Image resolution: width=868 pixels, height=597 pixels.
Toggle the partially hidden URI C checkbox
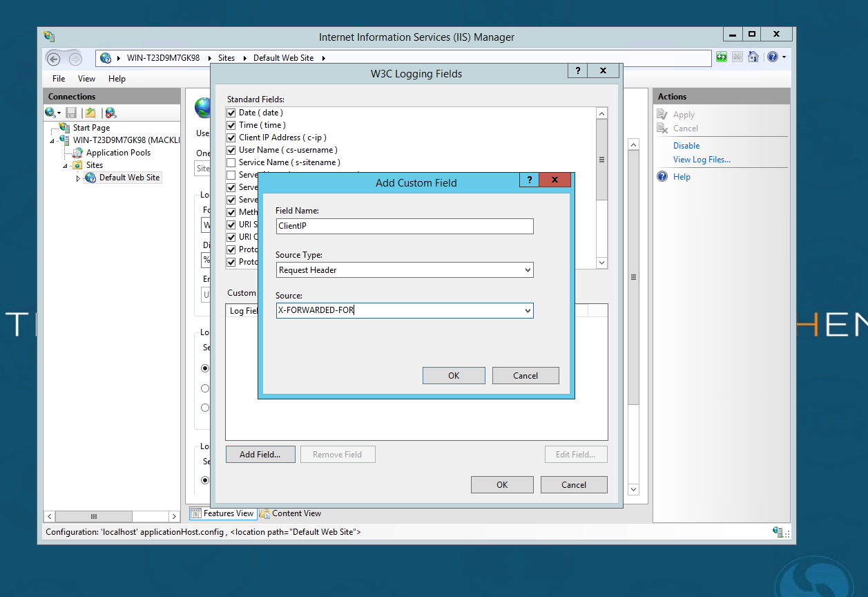coord(231,237)
